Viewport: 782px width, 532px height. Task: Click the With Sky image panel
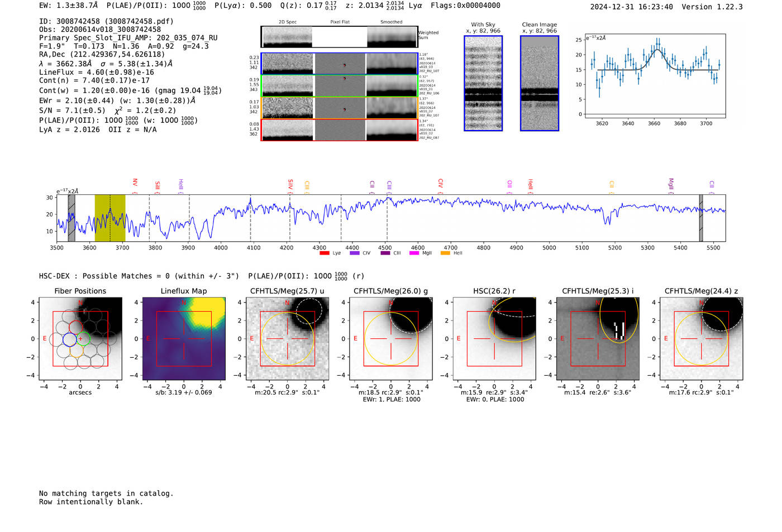coord(483,83)
